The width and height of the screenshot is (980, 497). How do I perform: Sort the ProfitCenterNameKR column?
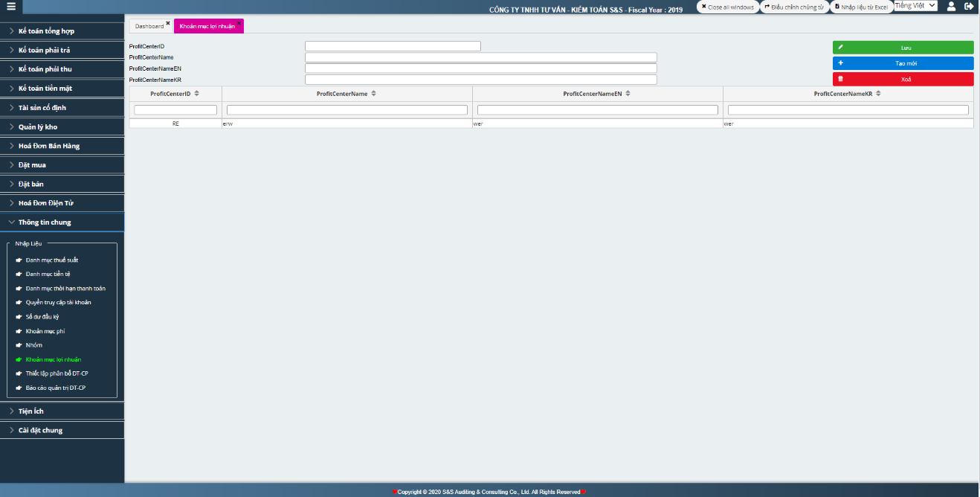click(x=879, y=94)
